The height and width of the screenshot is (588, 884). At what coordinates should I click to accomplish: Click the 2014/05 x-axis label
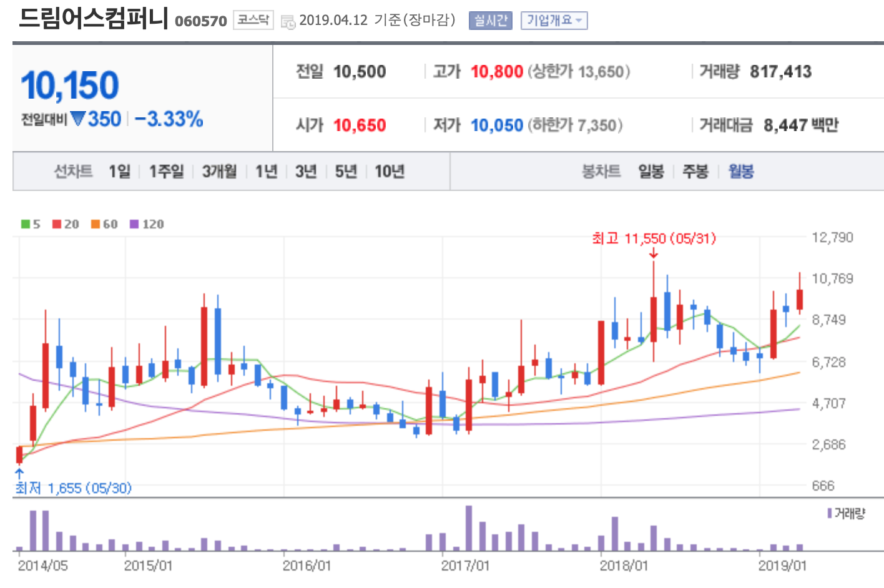tap(42, 566)
